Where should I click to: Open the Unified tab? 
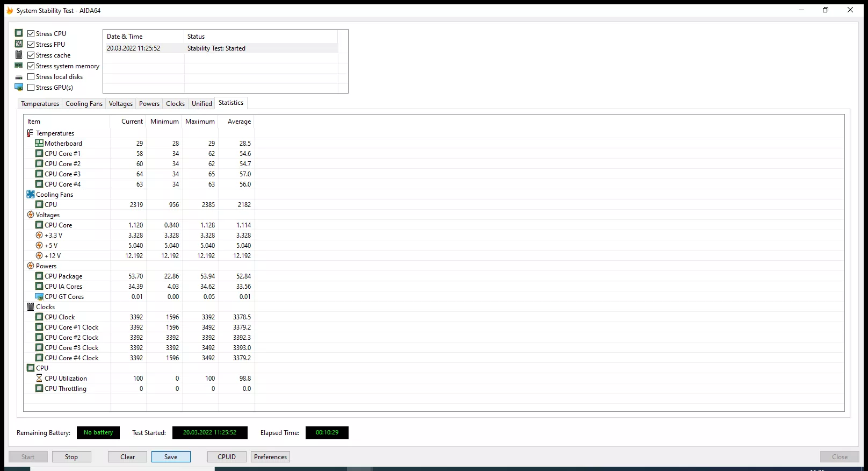(x=202, y=104)
